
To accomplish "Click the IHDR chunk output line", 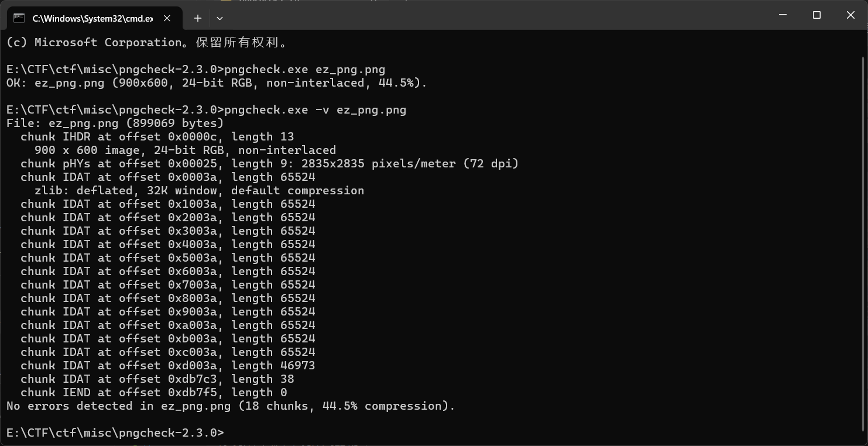I will click(157, 137).
